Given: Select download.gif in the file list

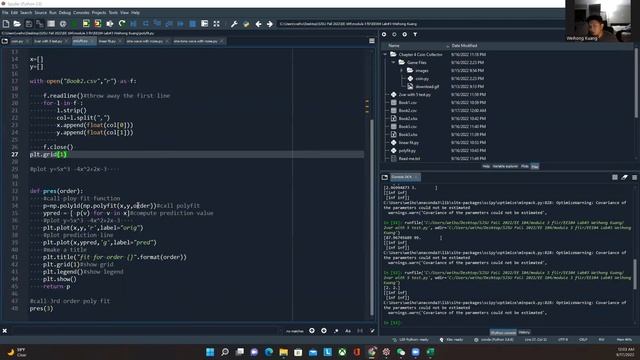Looking at the screenshot, I should point(427,87).
